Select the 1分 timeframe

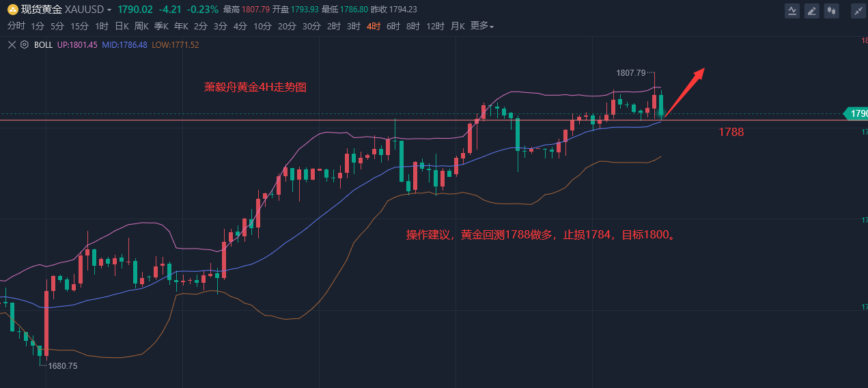point(38,26)
